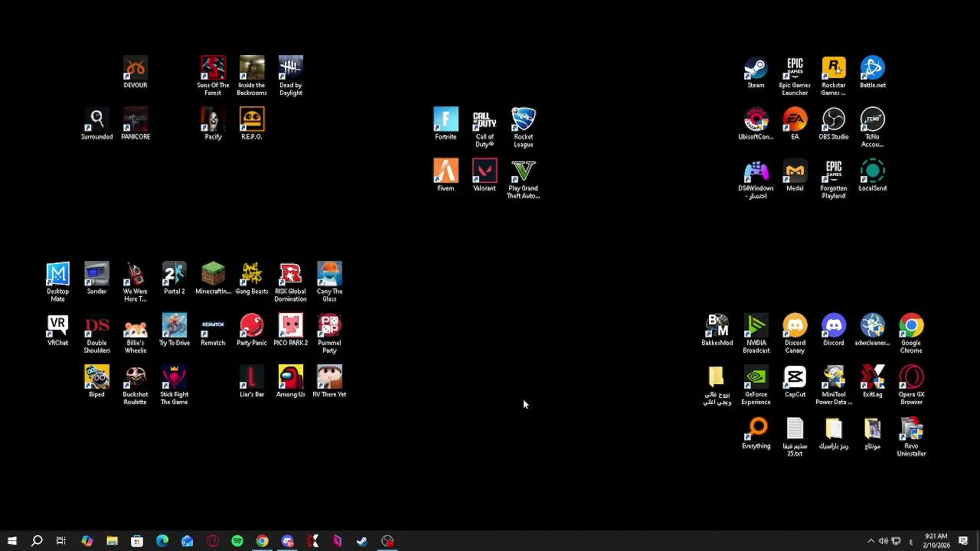Open the notification center icon
Viewport: 980px width, 551px height.
tap(964, 541)
